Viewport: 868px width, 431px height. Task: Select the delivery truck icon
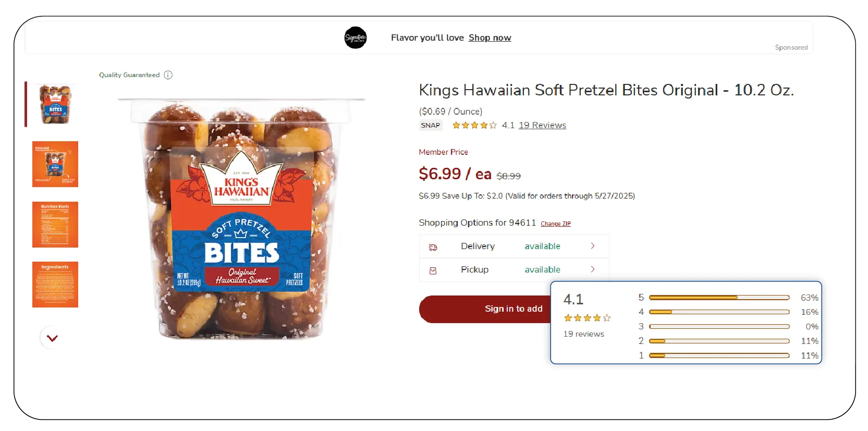433,247
